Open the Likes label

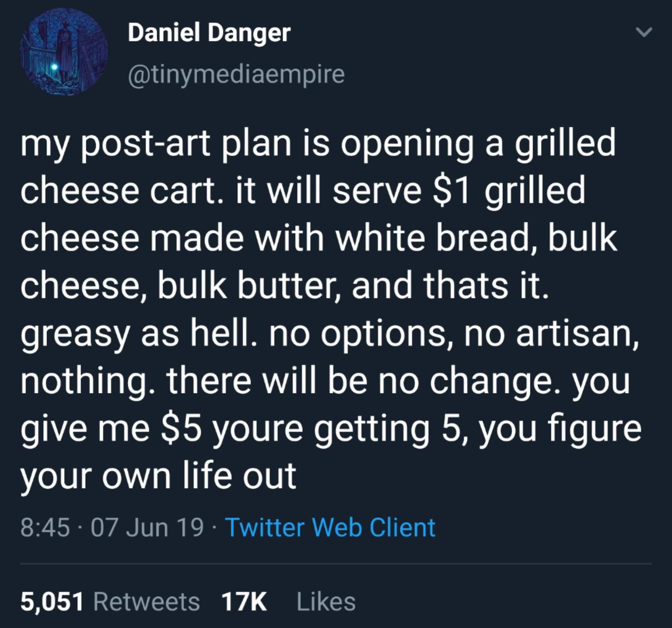click(326, 602)
